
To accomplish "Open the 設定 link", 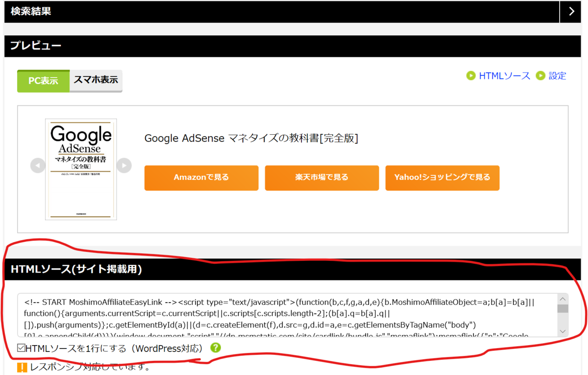I will (557, 75).
